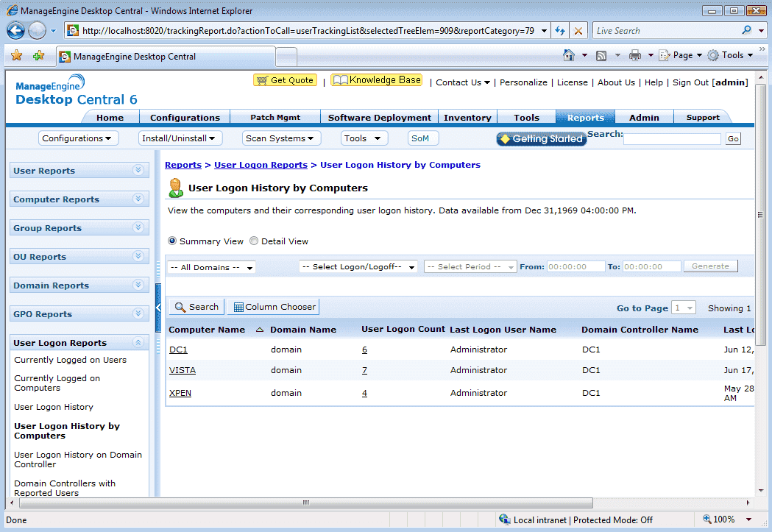Select the Summary View radio button
Viewport: 772px width, 532px height.
[171, 241]
